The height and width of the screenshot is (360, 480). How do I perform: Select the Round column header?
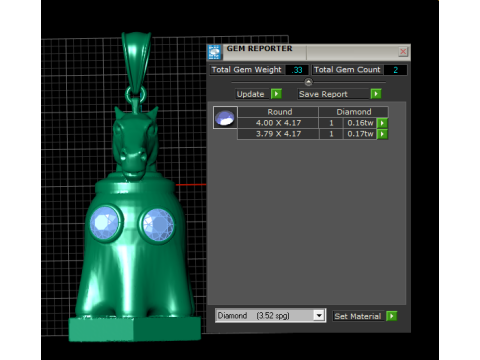point(278,112)
